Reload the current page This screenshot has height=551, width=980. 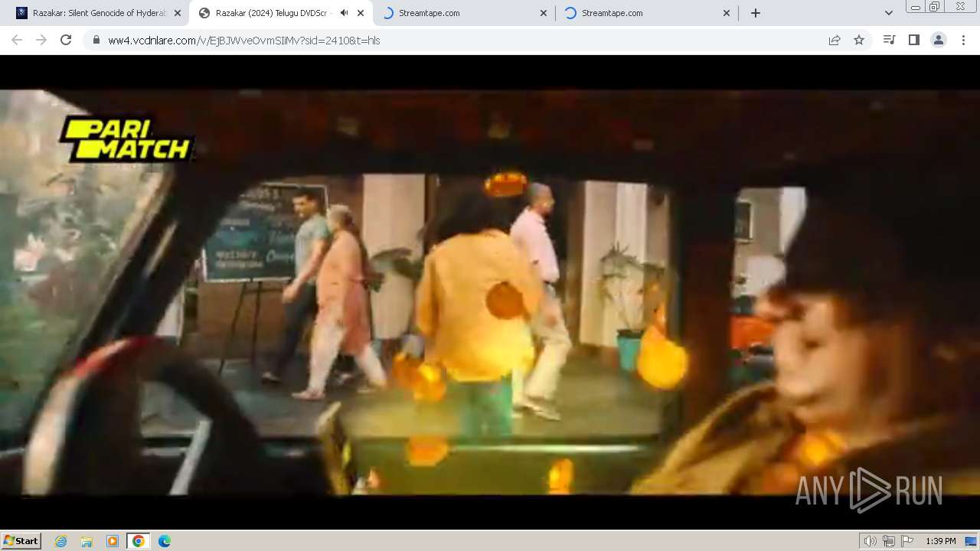pos(66,40)
